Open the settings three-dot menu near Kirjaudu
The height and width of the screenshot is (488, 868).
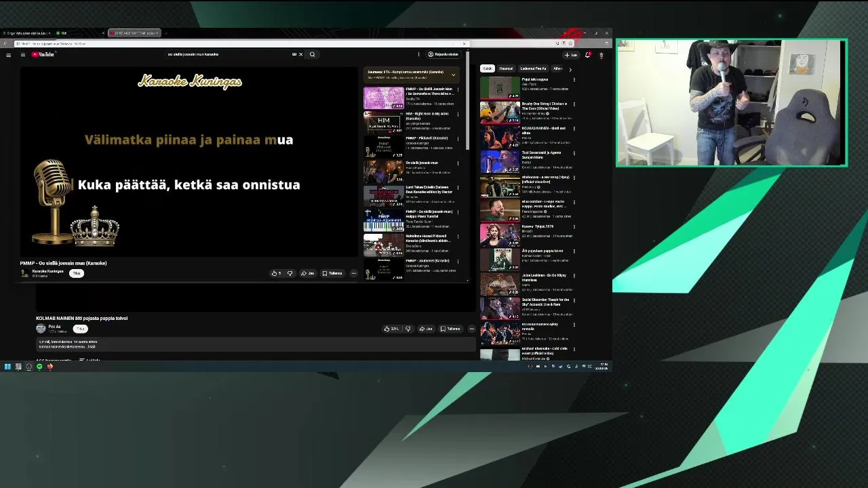418,54
